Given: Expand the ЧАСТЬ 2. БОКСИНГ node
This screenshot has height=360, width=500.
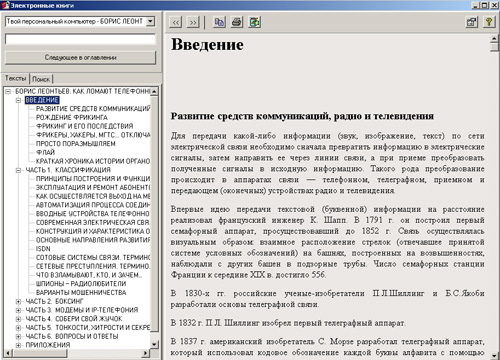Looking at the screenshot, I should click(19, 301).
